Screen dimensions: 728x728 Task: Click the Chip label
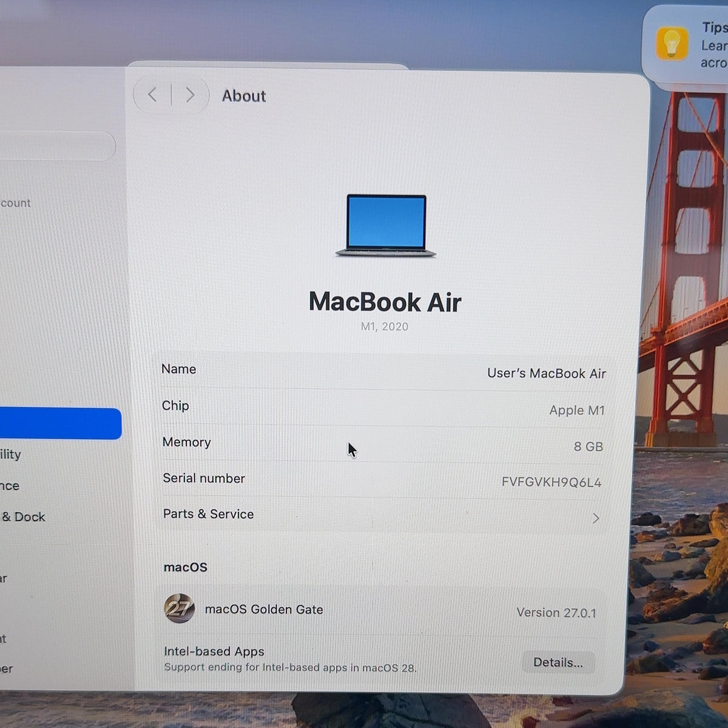click(x=175, y=406)
